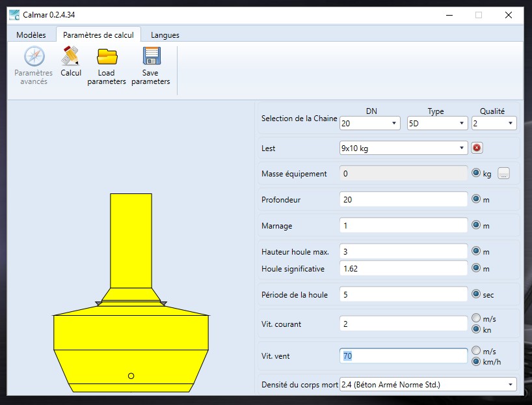
Task: Click the Calcul pencil icon
Action: tap(71, 57)
